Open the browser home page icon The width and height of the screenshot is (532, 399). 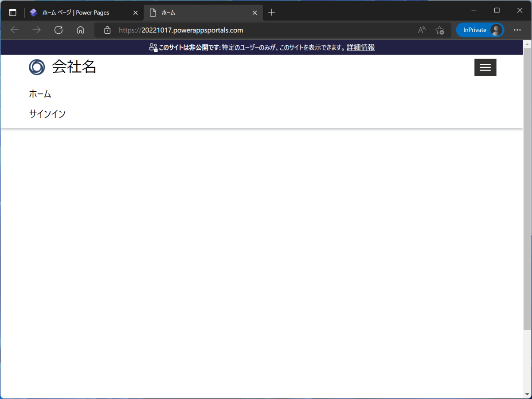(80, 30)
